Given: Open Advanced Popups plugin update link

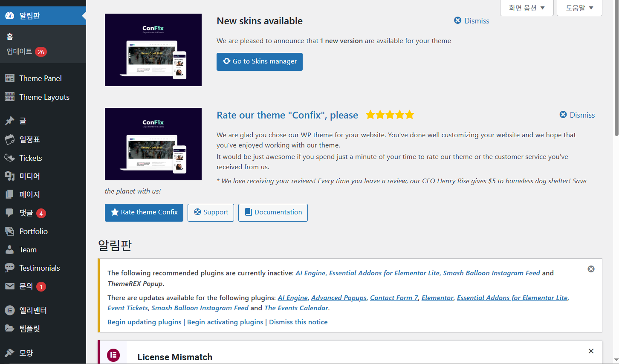Looking at the screenshot, I should coord(339,298).
